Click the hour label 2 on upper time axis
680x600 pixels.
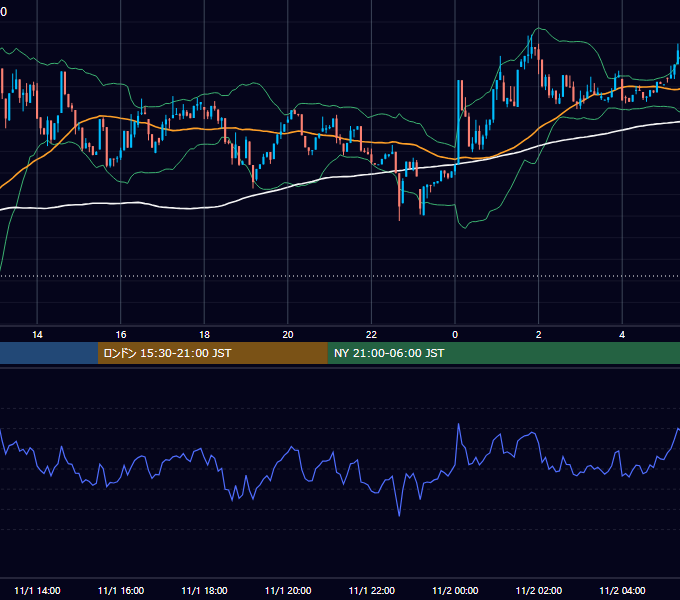539,335
